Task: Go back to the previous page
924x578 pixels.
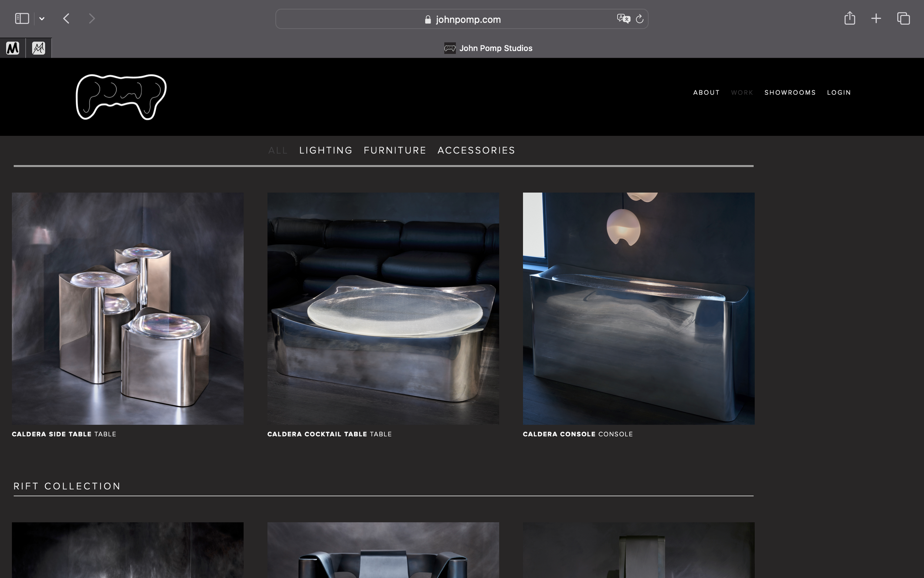Action: click(67, 18)
